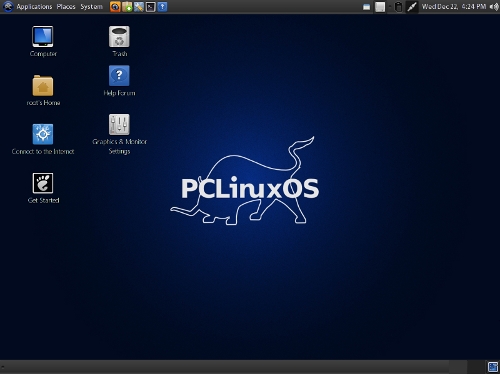Open the System menu
500x374 pixels.
[x=91, y=7]
